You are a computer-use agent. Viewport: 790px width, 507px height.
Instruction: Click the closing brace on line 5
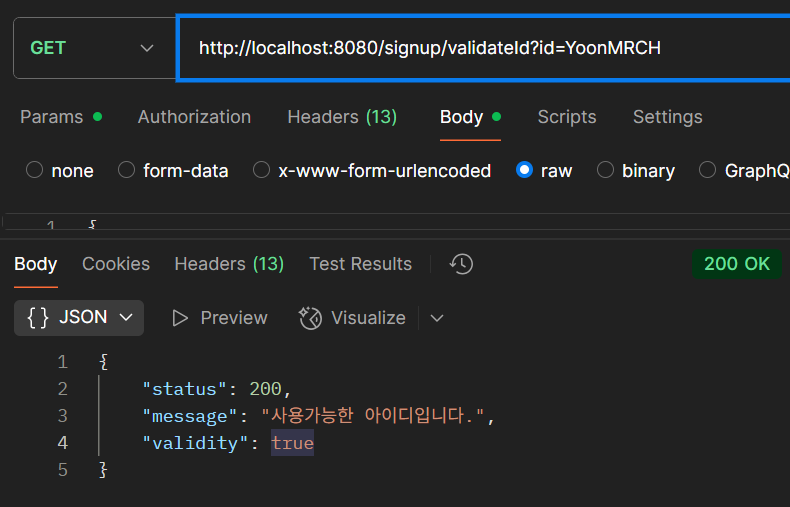tap(103, 470)
